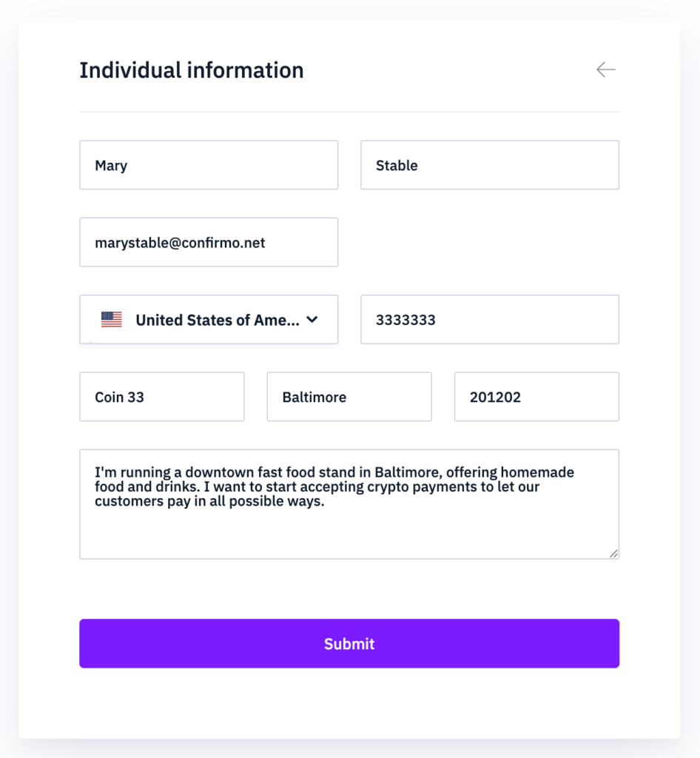Click the city input field showing Baltimore
Image resolution: width=700 pixels, height=758 pixels.
point(349,397)
